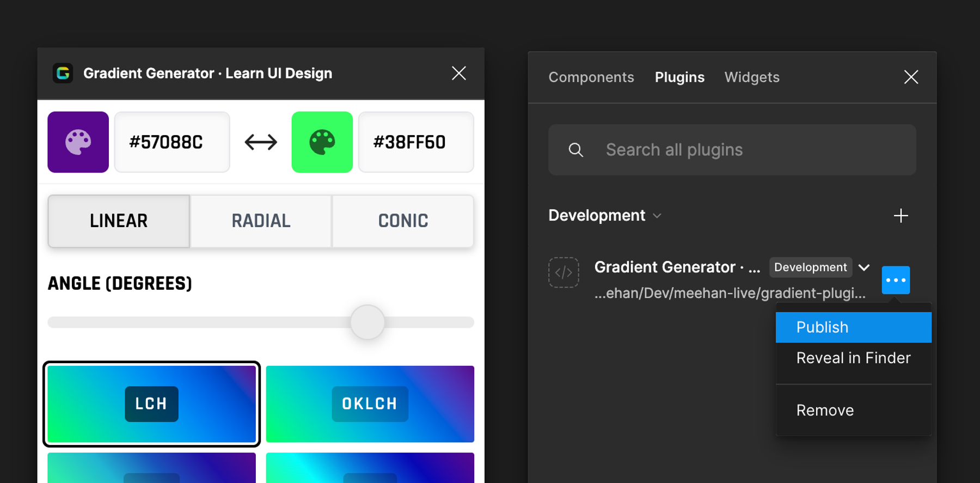
Task: Click the blue three-dots more options button
Action: [x=896, y=280]
